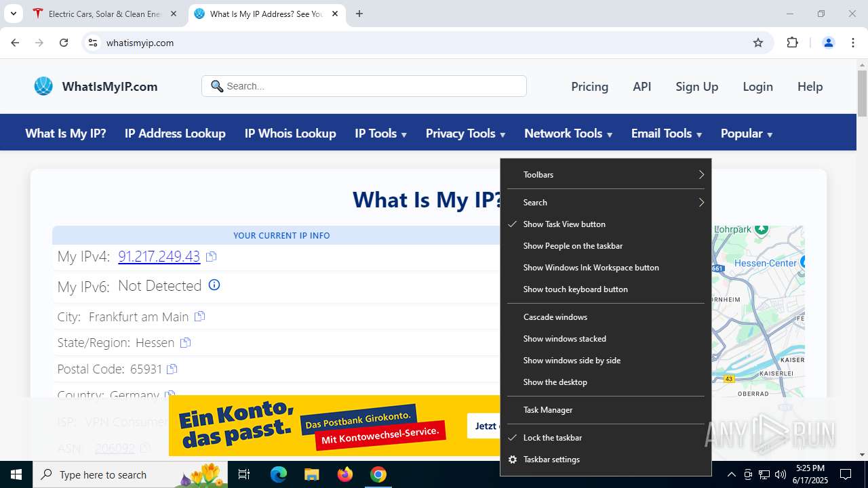This screenshot has width=868, height=488.
Task: Open File Explorer from the taskbar
Action: (x=311, y=474)
